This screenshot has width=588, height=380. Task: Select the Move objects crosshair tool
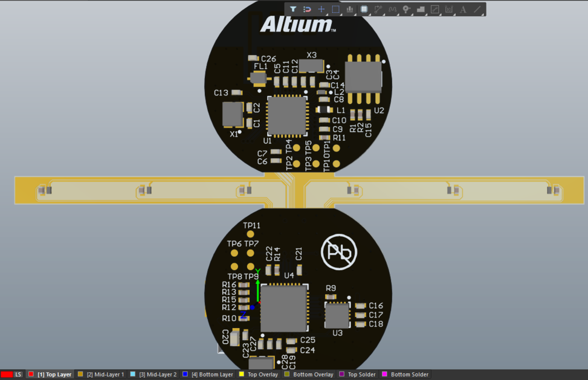[x=321, y=10]
